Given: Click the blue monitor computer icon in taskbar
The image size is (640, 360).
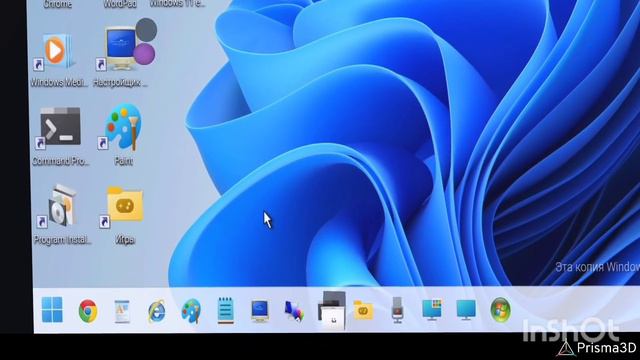Looking at the screenshot, I should (x=260, y=311).
